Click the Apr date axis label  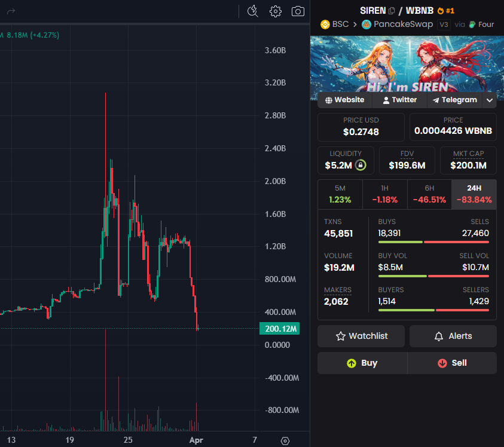coord(196,440)
